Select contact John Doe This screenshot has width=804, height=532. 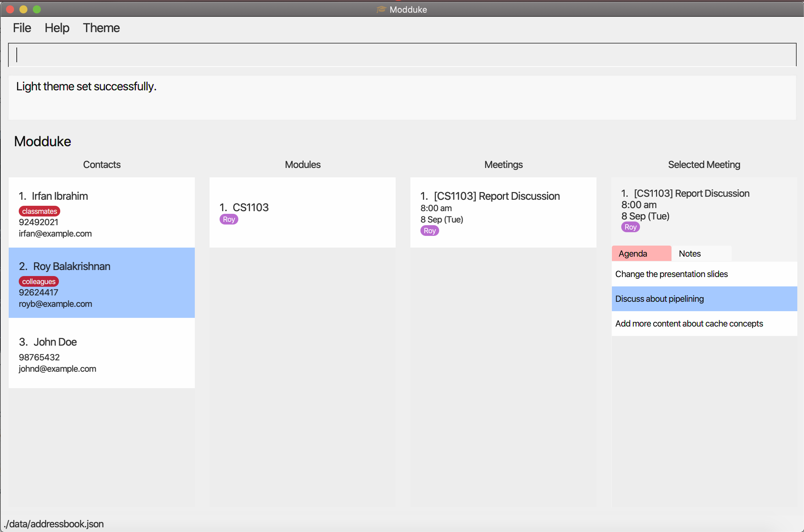pyautogui.click(x=101, y=353)
